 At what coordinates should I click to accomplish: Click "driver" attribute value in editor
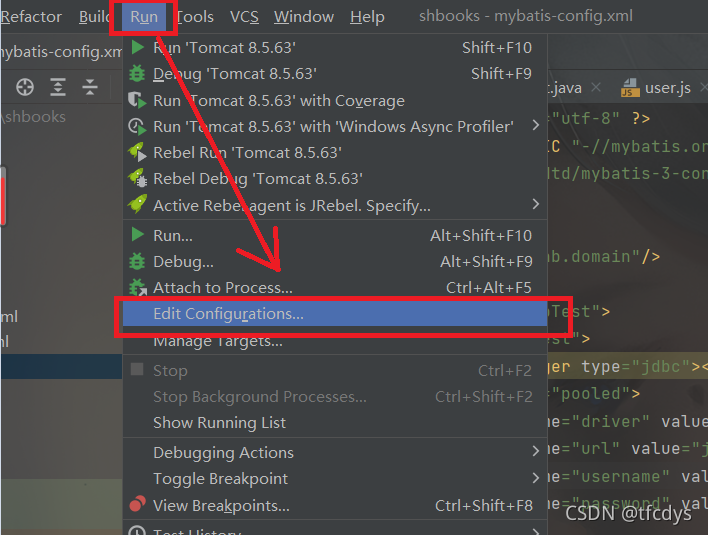coord(610,422)
